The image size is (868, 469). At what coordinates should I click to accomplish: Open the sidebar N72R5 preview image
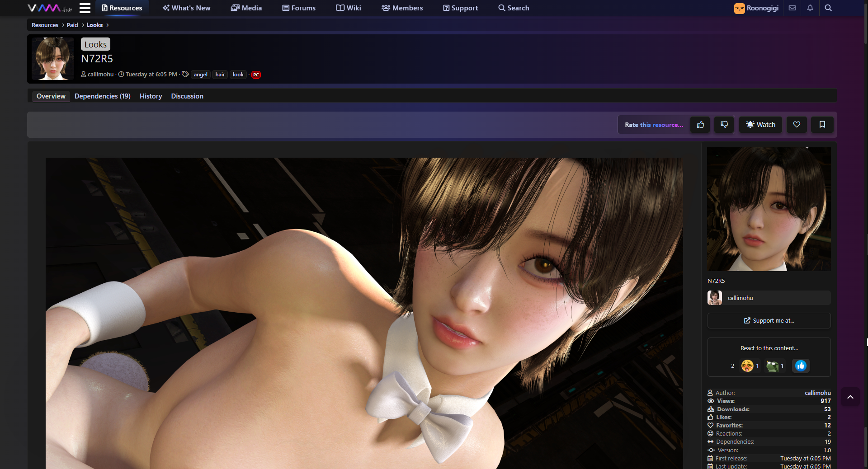[769, 209]
